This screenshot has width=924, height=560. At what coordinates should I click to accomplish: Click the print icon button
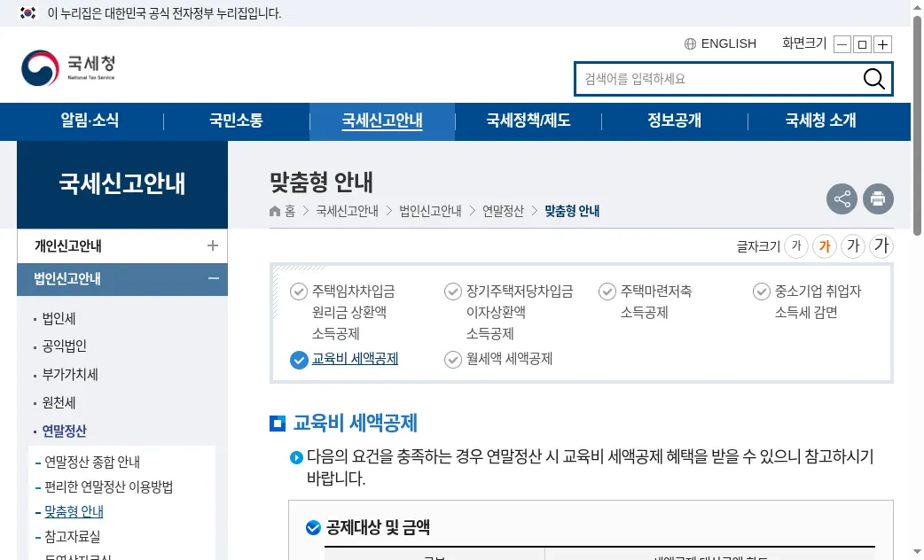point(878,199)
